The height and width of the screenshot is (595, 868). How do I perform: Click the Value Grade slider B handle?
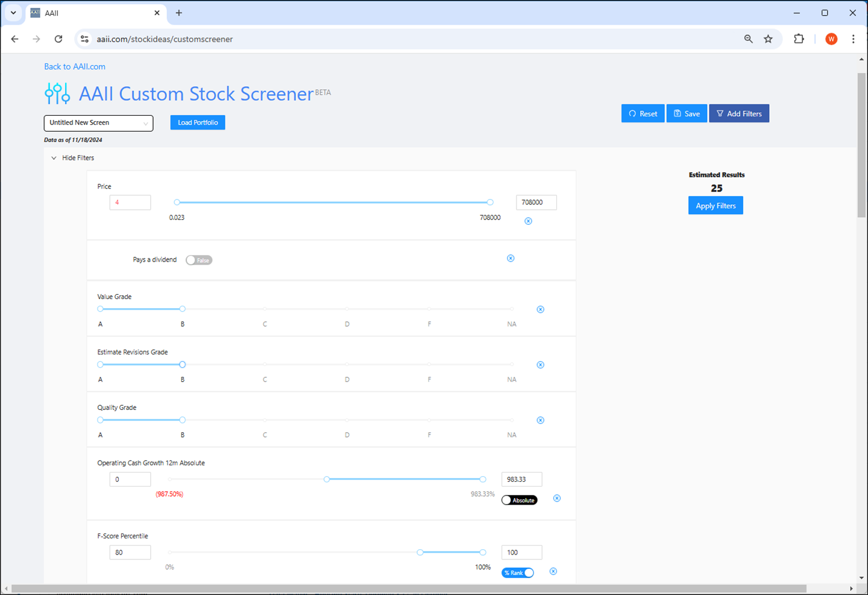click(x=183, y=309)
